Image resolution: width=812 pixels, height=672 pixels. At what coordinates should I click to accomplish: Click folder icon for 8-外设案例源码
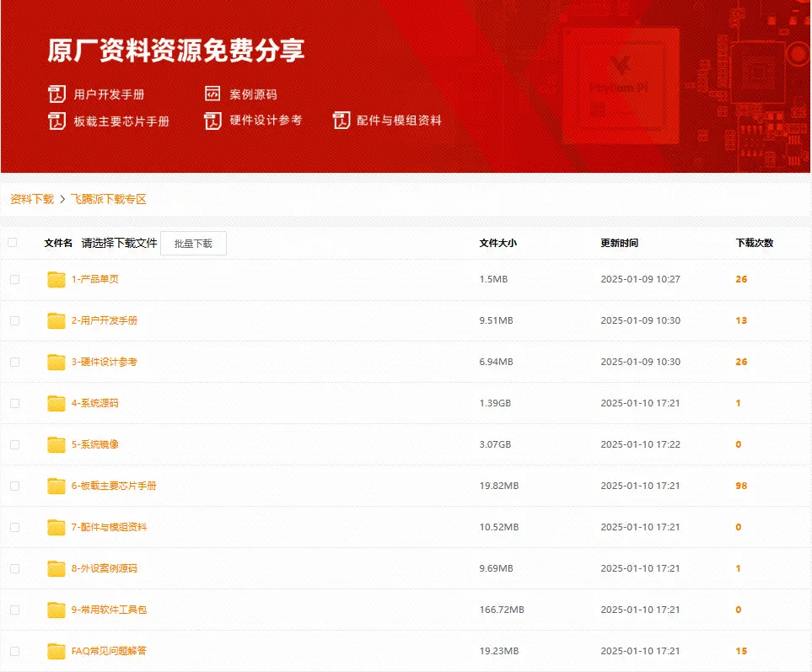(56, 568)
